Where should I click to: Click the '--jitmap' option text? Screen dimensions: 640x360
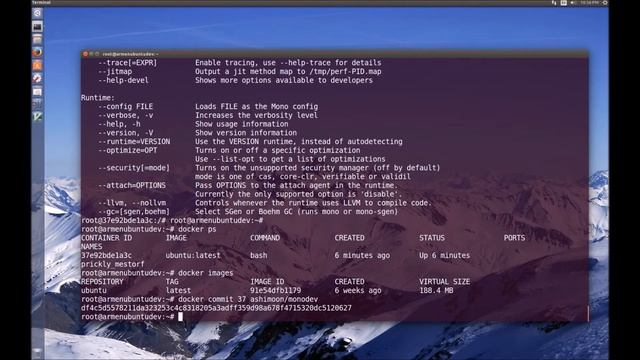click(x=115, y=71)
